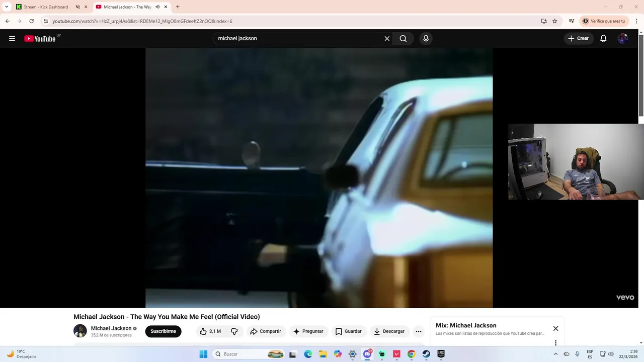Go back in browser history
Image resolution: width=644 pixels, height=362 pixels.
click(7, 21)
